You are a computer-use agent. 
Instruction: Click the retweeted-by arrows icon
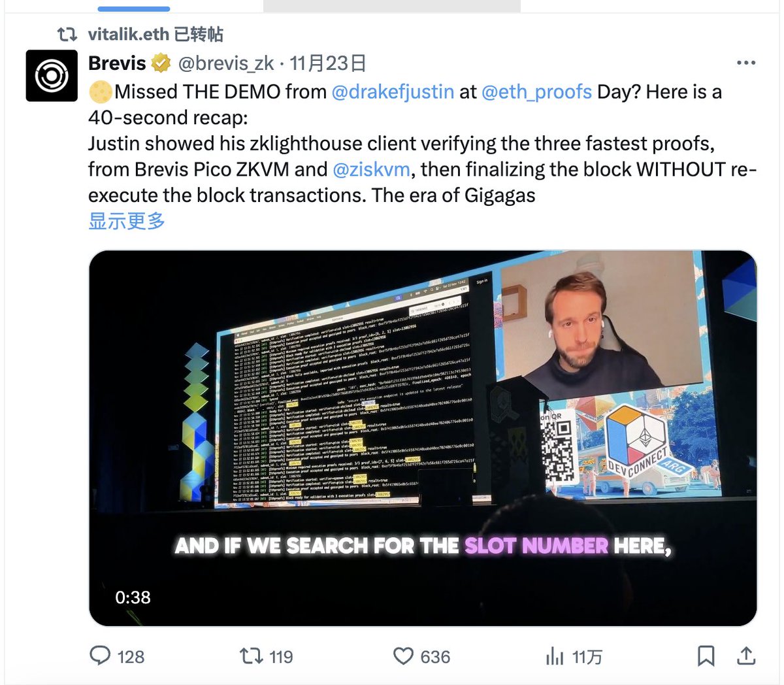point(67,34)
